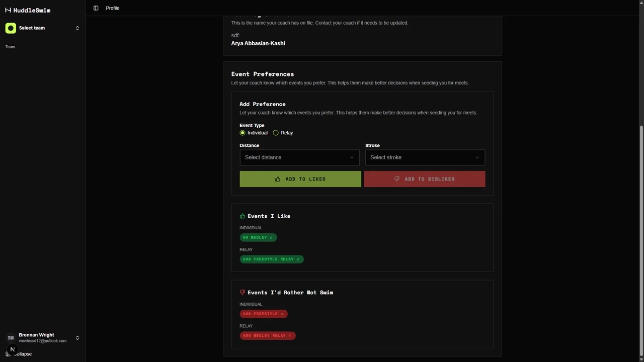Select Team in the sidebar
The width and height of the screenshot is (644, 362).
[x=10, y=47]
